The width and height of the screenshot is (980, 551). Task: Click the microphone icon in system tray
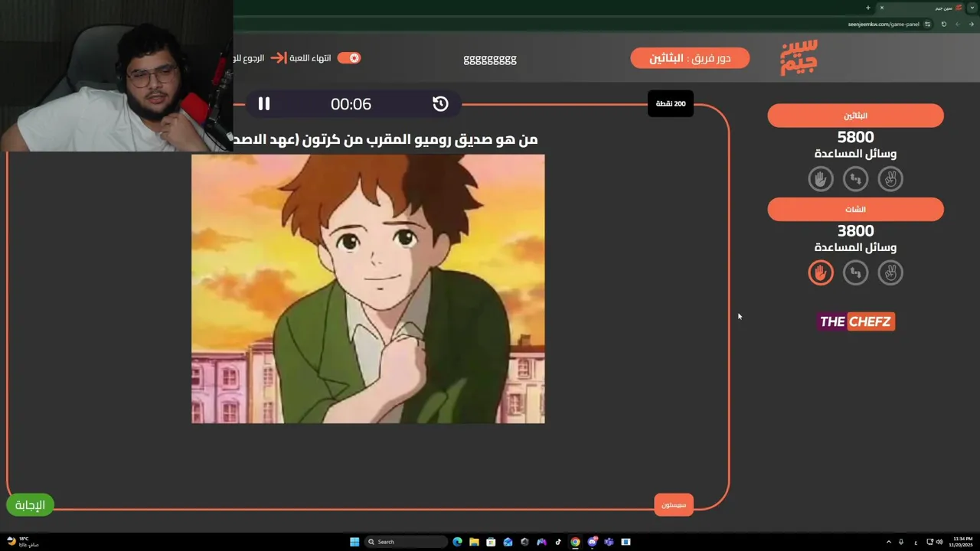pyautogui.click(x=901, y=542)
